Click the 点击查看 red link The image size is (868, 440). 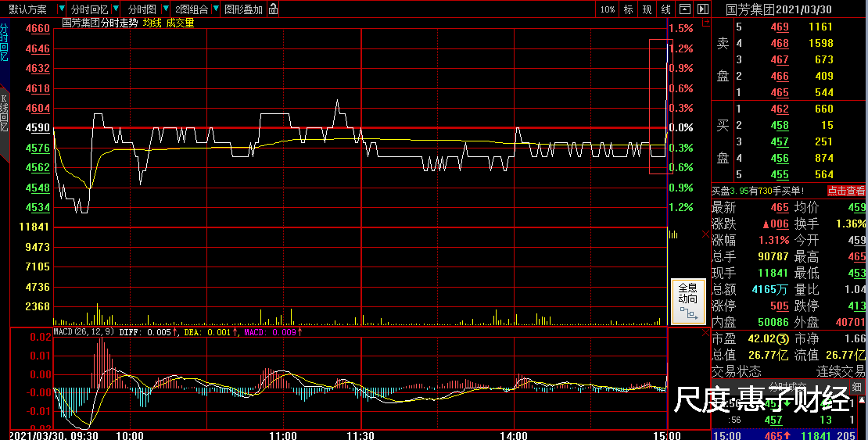[846, 191]
